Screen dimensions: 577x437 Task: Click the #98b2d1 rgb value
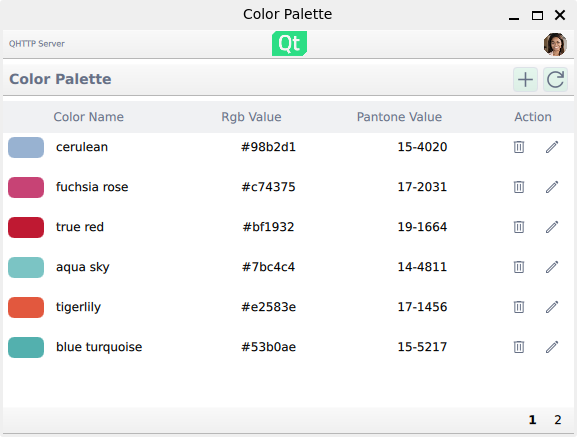[x=268, y=147]
